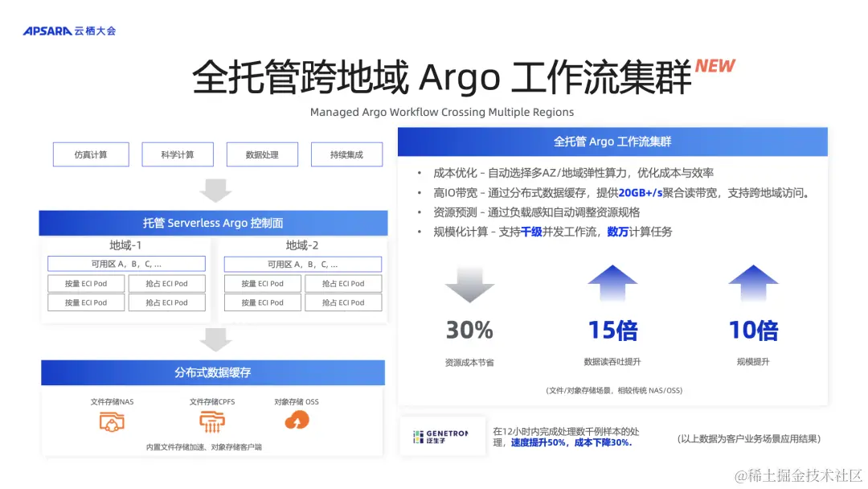Toggle the 抢占 ECI Pod under 地域-2

[343, 283]
